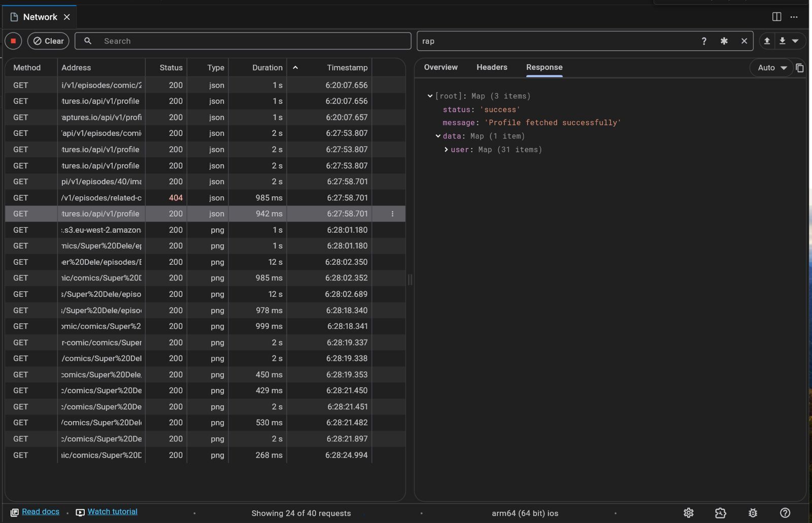Sort table by Method column header
Viewport: 812px width, 523px height.
coord(27,67)
